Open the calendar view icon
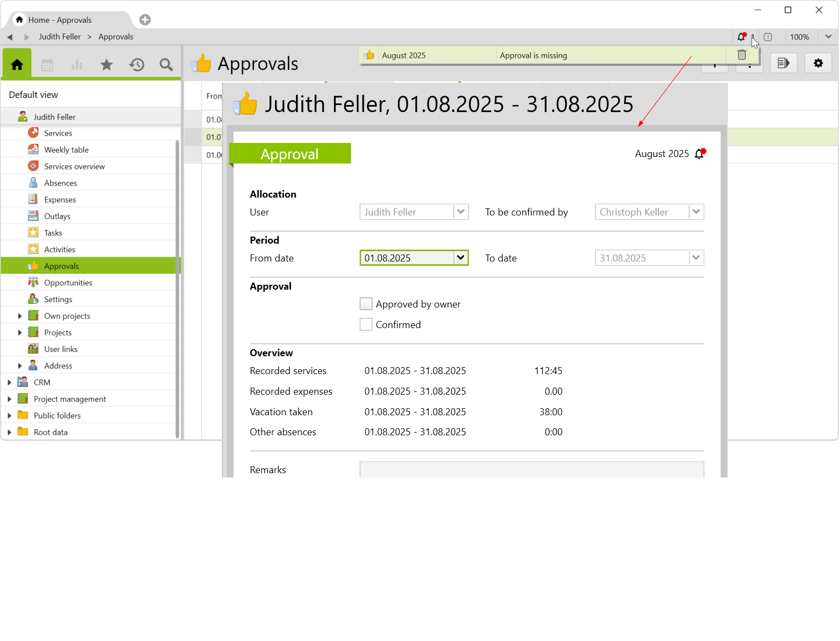This screenshot has height=641, width=840. point(47,65)
